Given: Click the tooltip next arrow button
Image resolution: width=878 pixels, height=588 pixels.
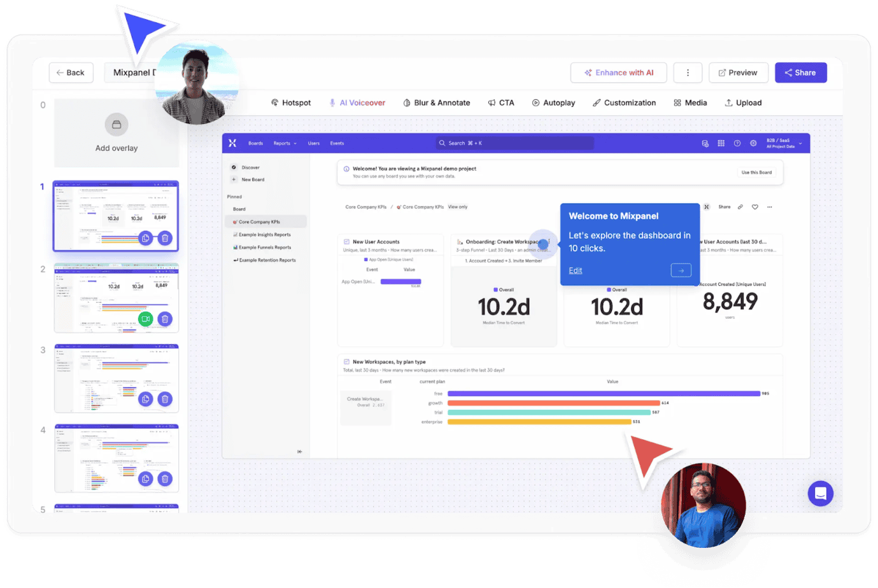Looking at the screenshot, I should click(x=681, y=270).
